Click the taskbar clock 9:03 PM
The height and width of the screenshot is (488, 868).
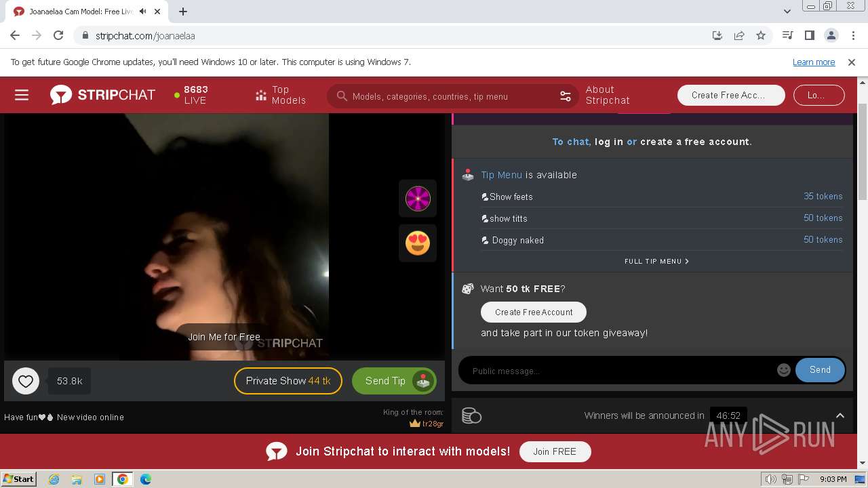[x=833, y=479]
